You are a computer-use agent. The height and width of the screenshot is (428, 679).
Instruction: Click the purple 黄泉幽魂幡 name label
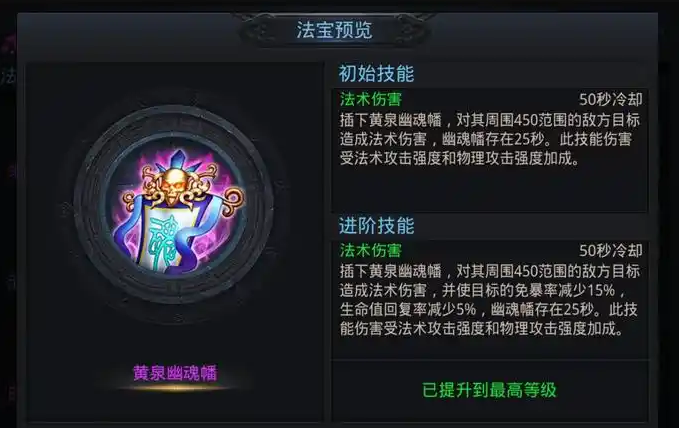tap(175, 373)
